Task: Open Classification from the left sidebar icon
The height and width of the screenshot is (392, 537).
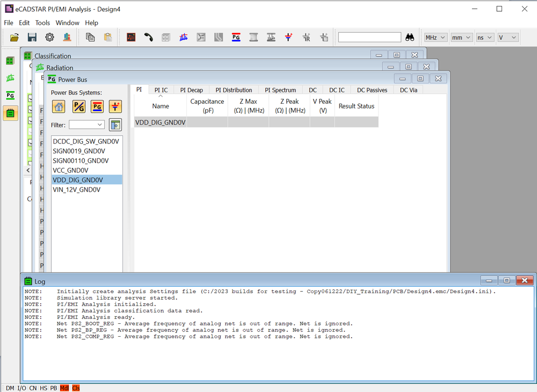Action: tap(10, 61)
